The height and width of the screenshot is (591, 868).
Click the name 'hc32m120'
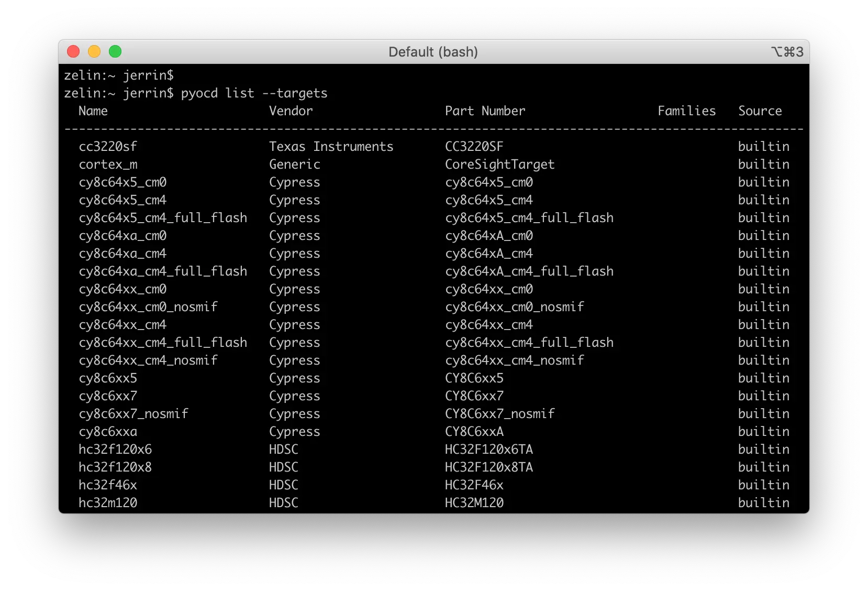108,503
